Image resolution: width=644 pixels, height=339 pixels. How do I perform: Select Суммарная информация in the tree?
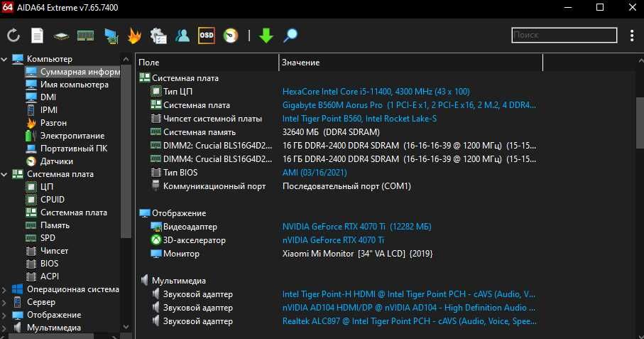coord(72,72)
